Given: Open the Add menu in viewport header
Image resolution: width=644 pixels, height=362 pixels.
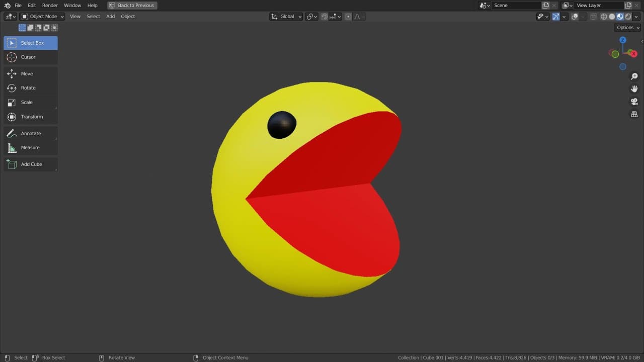Looking at the screenshot, I should click(x=111, y=17).
